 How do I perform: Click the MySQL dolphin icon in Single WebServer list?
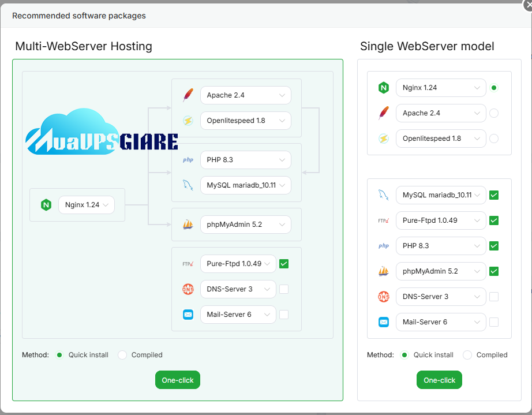click(x=384, y=195)
